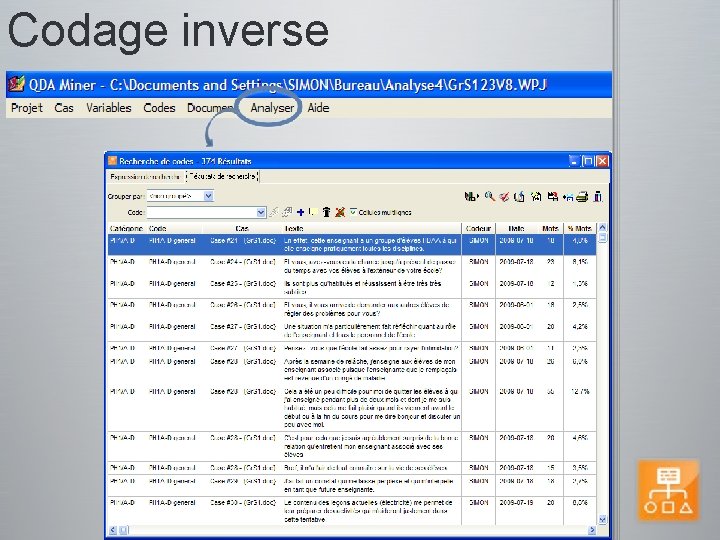
Task: Click the Mots value '55'
Action: pyautogui.click(x=551, y=391)
